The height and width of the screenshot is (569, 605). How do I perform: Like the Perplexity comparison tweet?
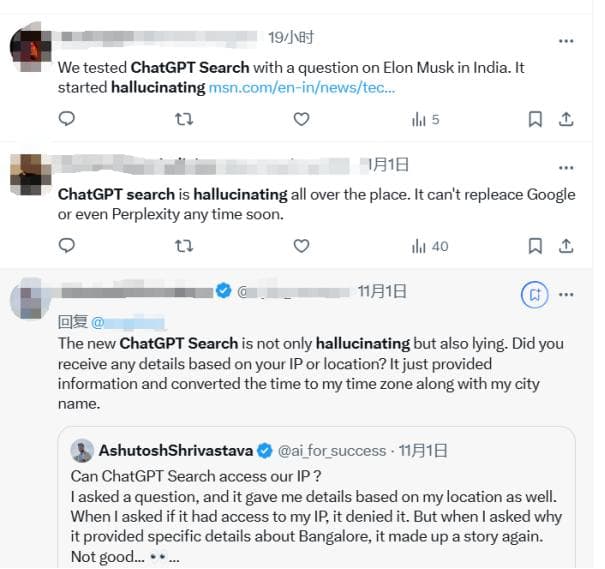tap(301, 245)
